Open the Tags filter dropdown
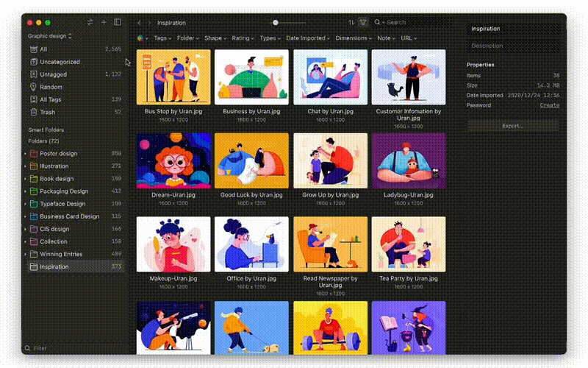The image size is (588, 368). [x=162, y=38]
